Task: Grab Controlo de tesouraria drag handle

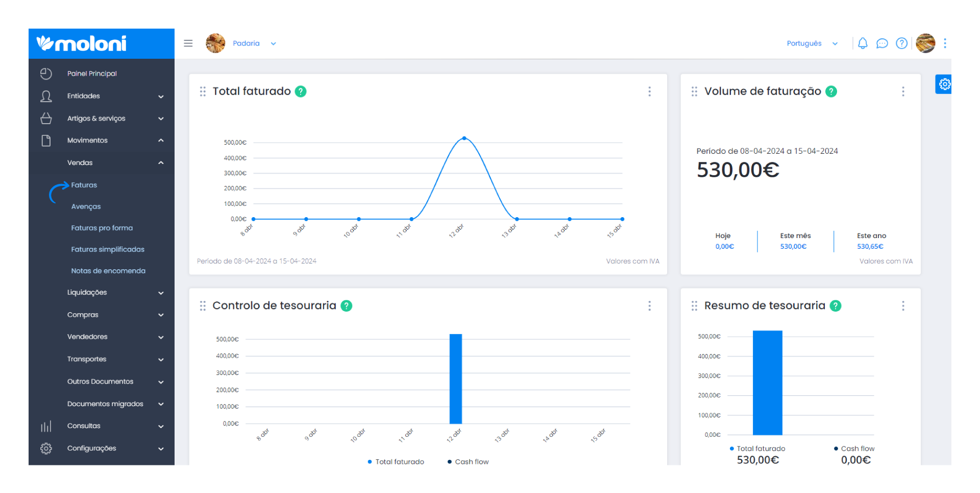Action: [x=203, y=306]
